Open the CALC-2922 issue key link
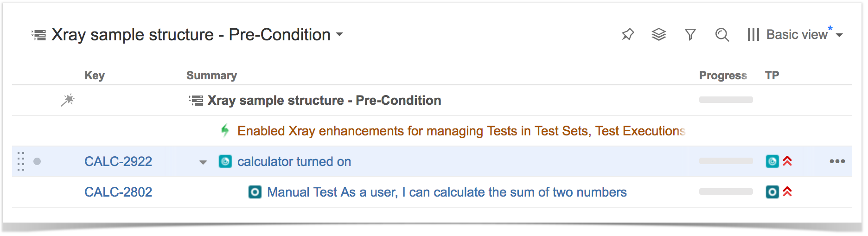 [x=118, y=161]
